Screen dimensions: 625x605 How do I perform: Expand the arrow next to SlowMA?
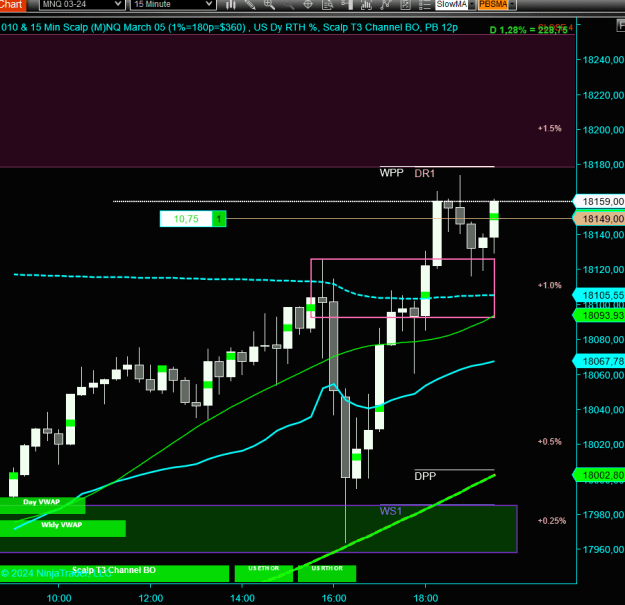pyautogui.click(x=472, y=4)
